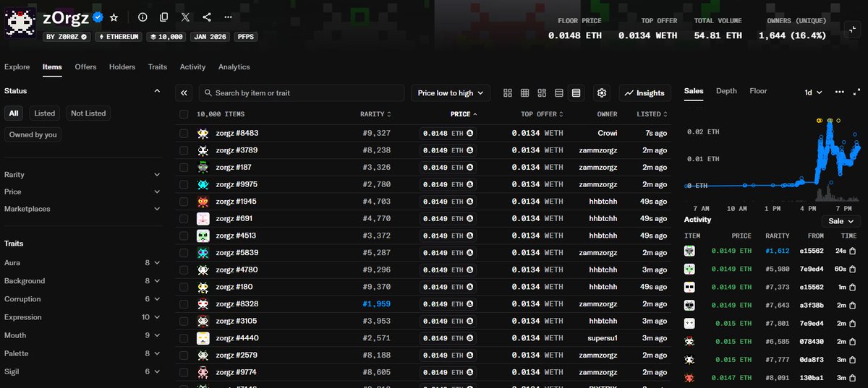
Task: Open the collection info icon
Action: 142,17
